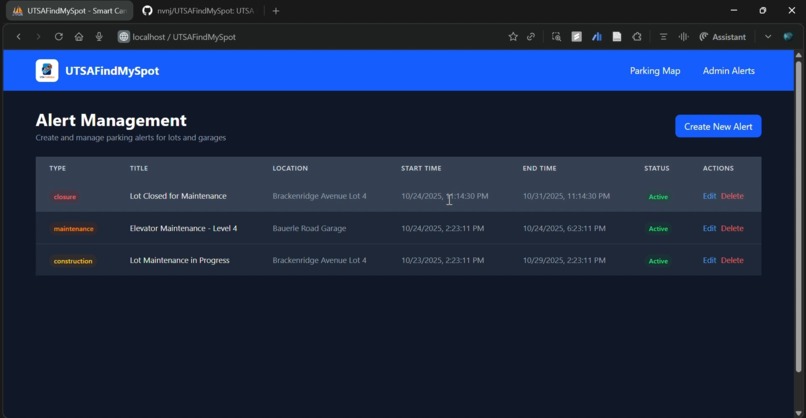Open a new browser tab
806x418 pixels.
tap(276, 11)
